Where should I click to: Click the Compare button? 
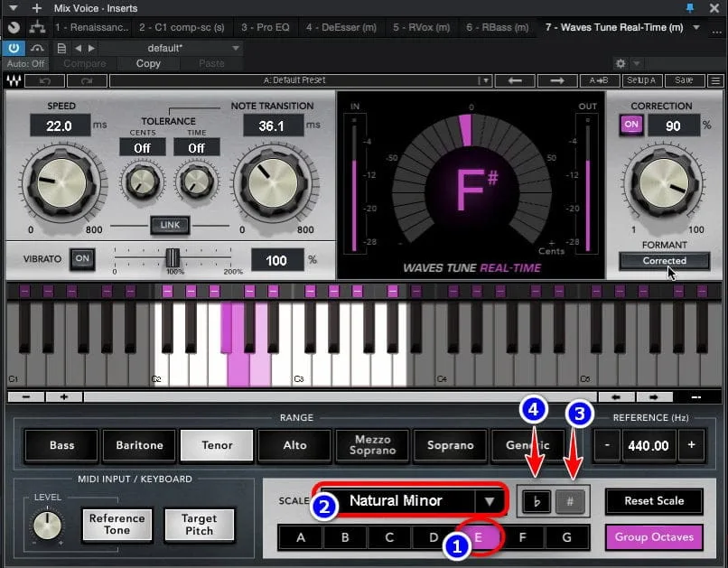tap(85, 63)
